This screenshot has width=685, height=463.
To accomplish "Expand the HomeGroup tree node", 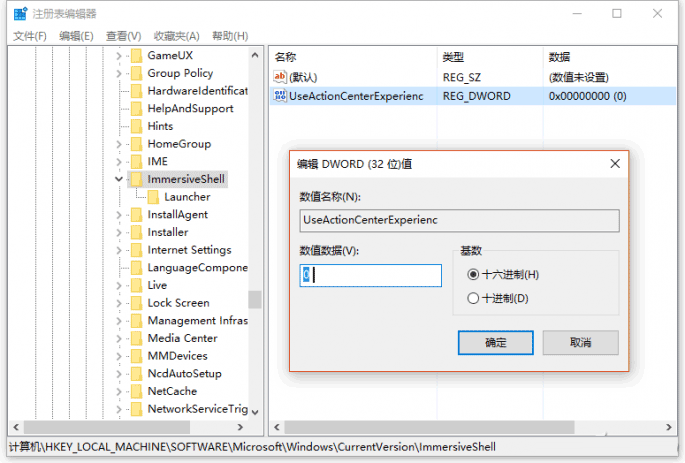I will coord(119,144).
